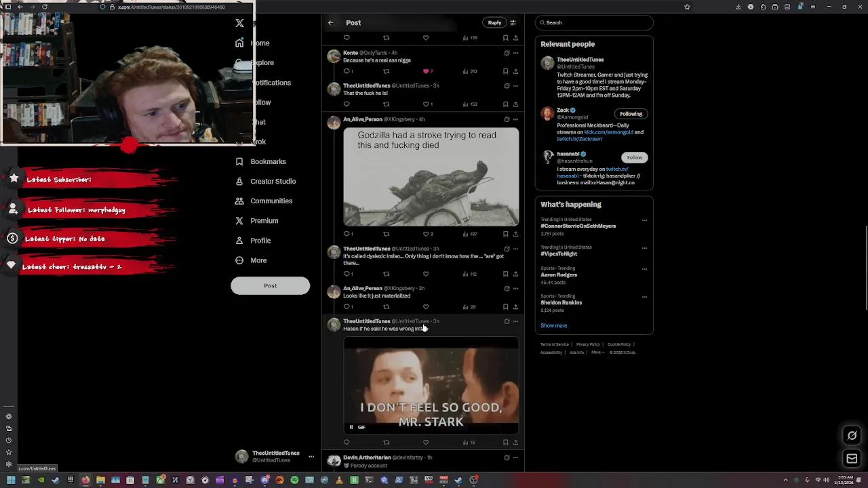Click the large Post button in sidebar

tap(270, 285)
